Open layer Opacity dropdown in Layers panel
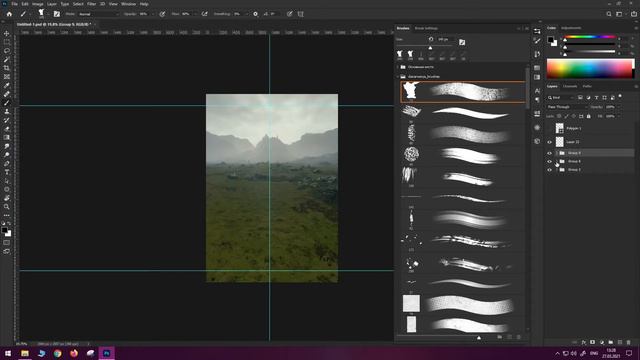The height and width of the screenshot is (360, 640). [x=619, y=107]
